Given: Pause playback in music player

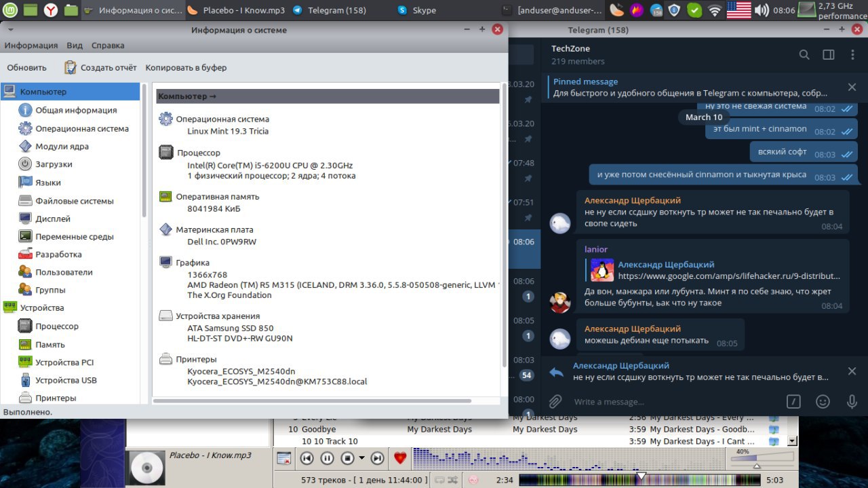Looking at the screenshot, I should tap(327, 458).
